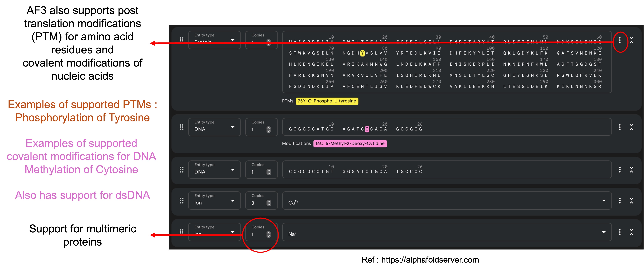Grab drag handle of second DNA row
Screen dimensions: 644x270
182,170
